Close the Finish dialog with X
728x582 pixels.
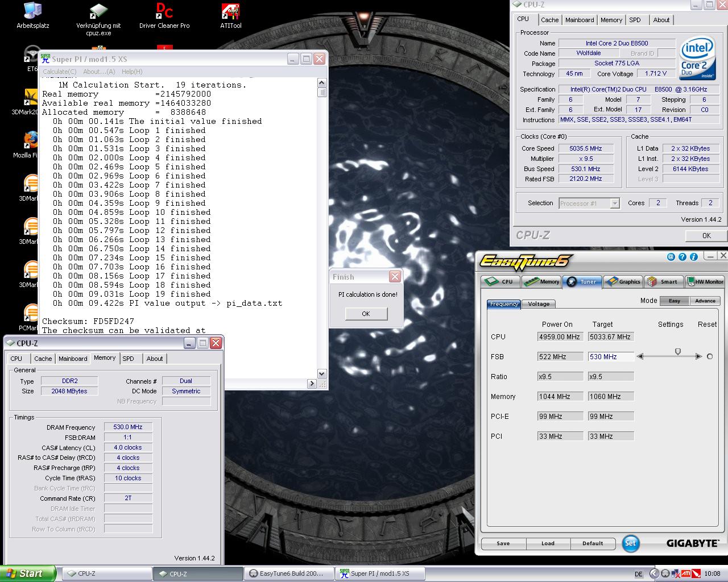tap(395, 277)
